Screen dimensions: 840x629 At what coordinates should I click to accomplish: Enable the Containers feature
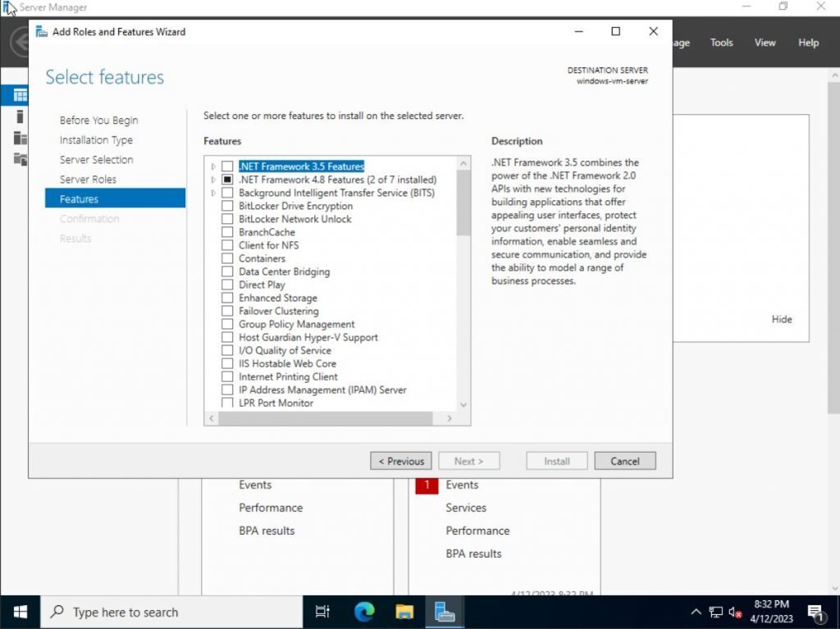coord(227,258)
